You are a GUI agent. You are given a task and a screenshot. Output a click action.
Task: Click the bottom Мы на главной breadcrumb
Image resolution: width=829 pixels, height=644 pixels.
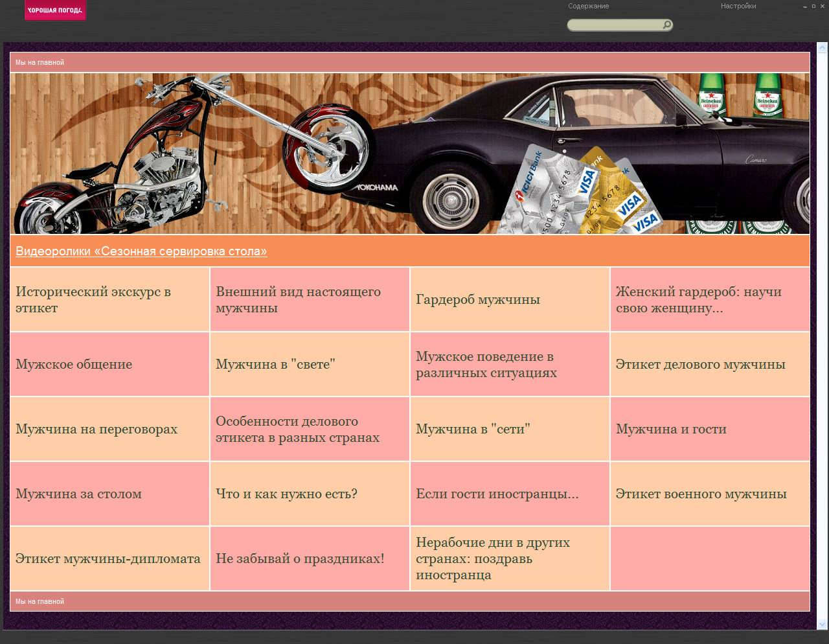coord(40,602)
